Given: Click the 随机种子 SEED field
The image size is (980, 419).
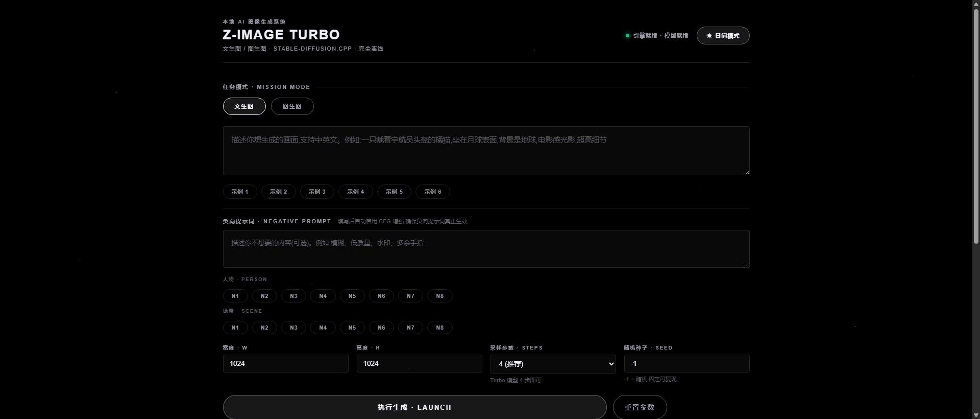Looking at the screenshot, I should [687, 364].
